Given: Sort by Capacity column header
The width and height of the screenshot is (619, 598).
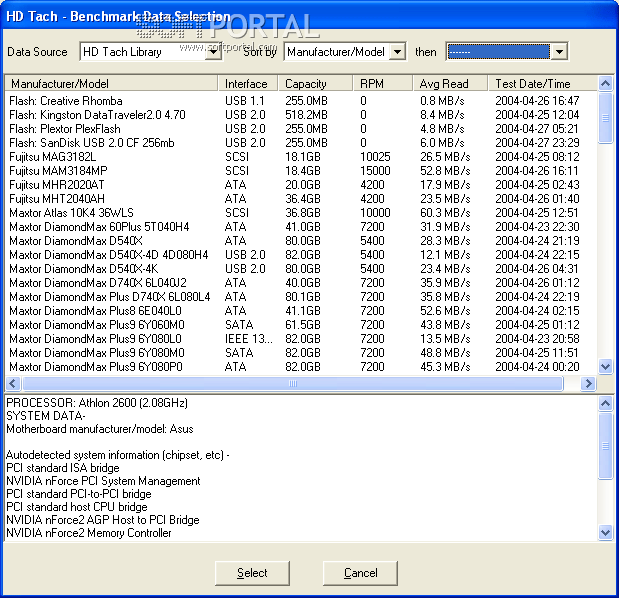Looking at the screenshot, I should click(315, 84).
